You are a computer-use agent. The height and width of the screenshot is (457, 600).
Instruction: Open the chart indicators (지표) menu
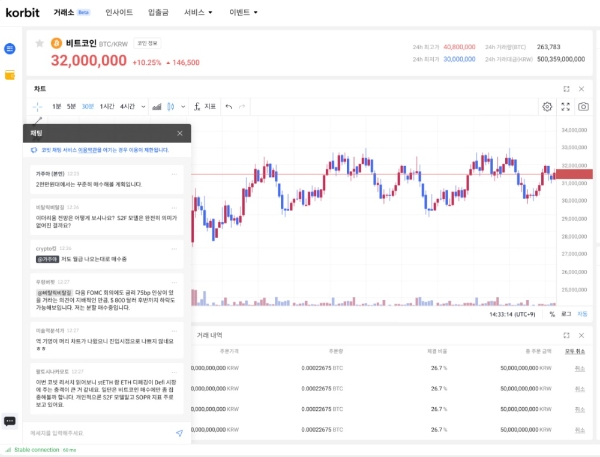pyautogui.click(x=205, y=106)
